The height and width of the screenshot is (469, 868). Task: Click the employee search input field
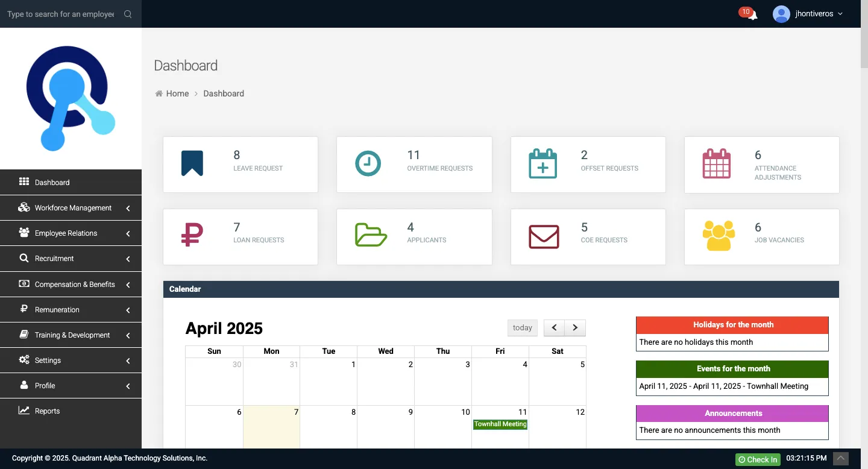[60, 14]
